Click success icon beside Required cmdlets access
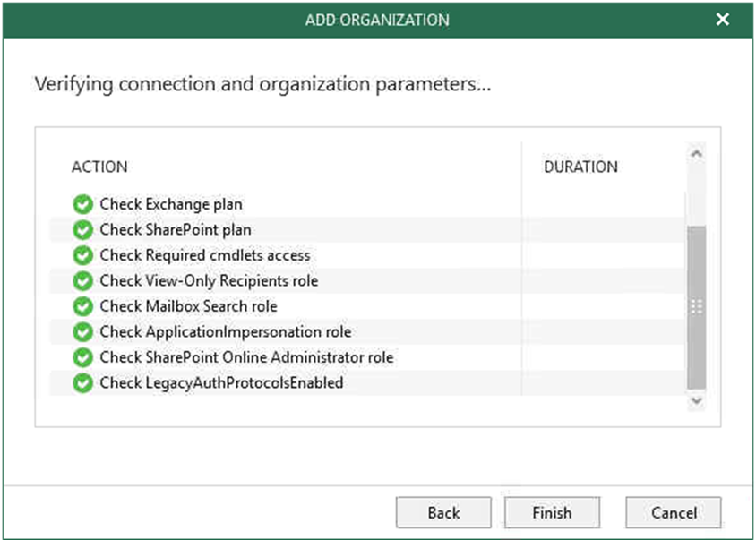This screenshot has height=540, width=756. pos(83,255)
